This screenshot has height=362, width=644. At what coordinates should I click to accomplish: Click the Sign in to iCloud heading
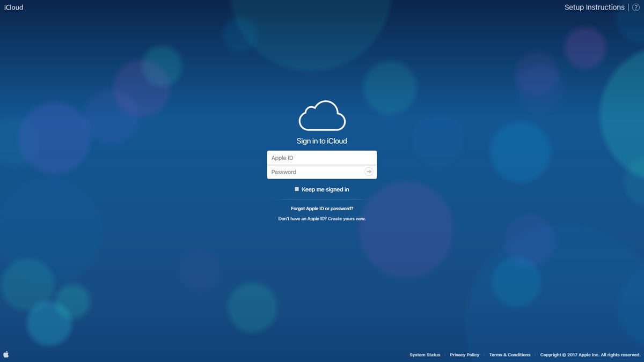click(x=322, y=141)
